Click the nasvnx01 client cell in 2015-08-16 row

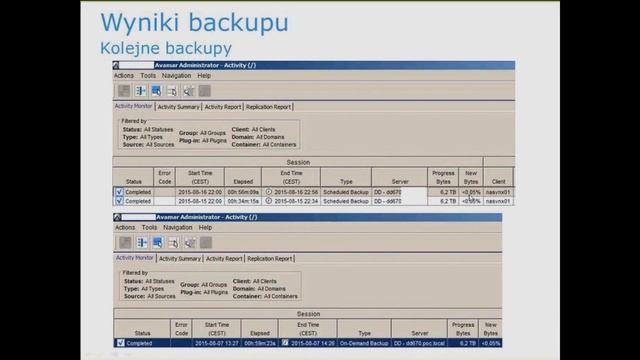(x=498, y=192)
